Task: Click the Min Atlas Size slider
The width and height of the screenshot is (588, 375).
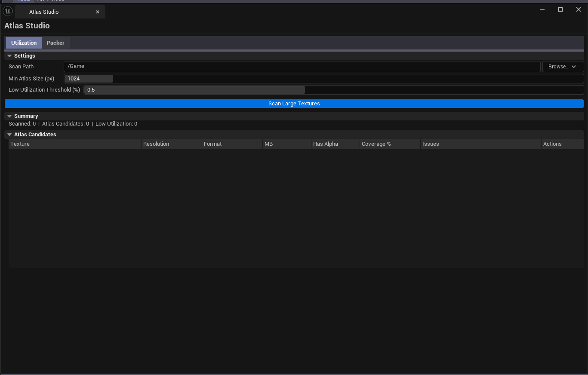Action: [x=324, y=79]
